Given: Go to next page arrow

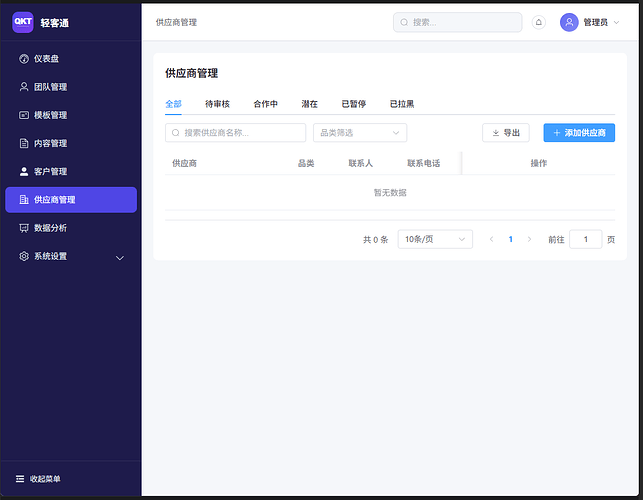Looking at the screenshot, I should pos(529,239).
